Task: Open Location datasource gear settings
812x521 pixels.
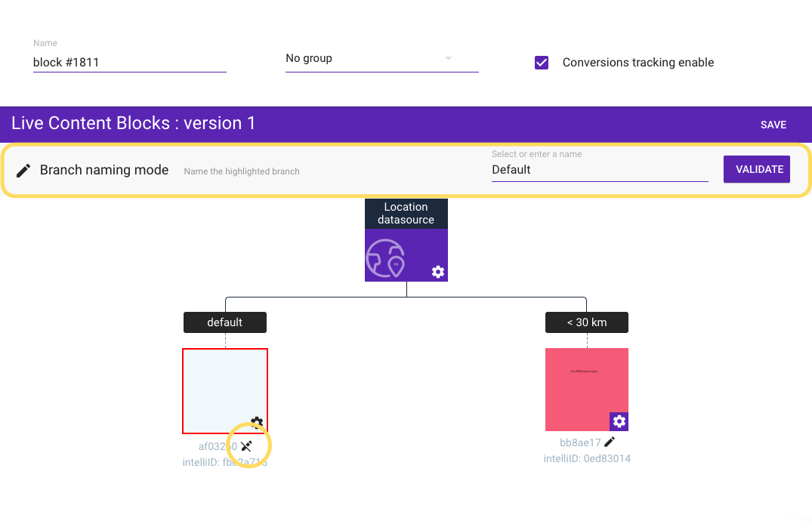Action: (438, 272)
